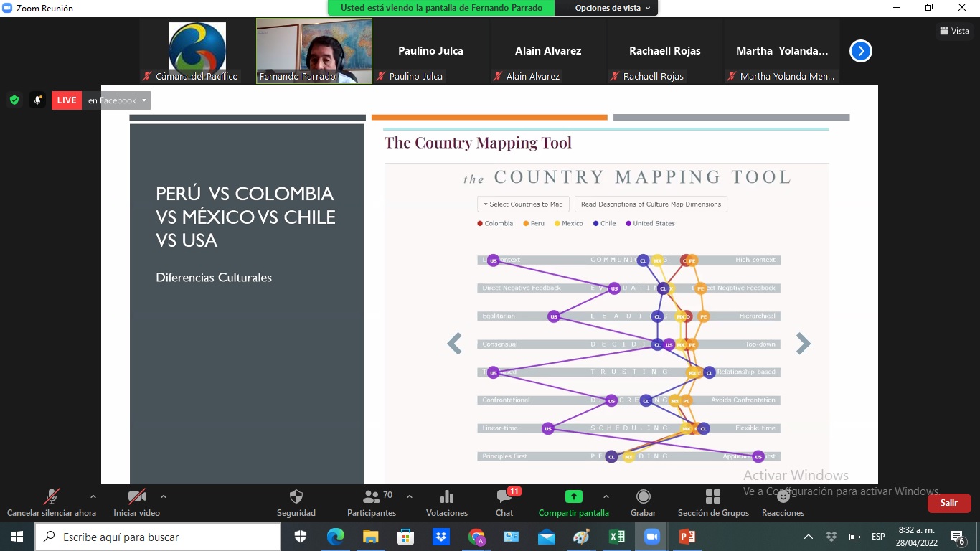Click The Country Mapping Tool slide title
980x551 pixels.
coord(478,142)
